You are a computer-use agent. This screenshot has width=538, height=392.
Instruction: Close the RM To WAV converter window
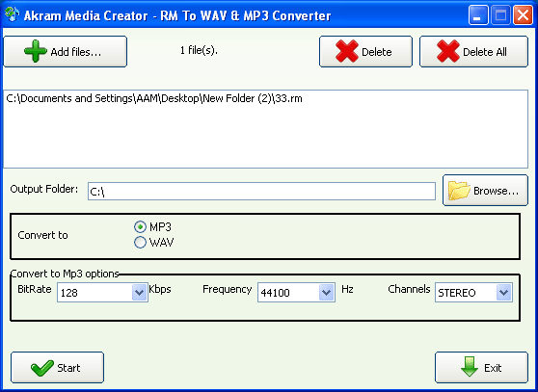pyautogui.click(x=523, y=15)
